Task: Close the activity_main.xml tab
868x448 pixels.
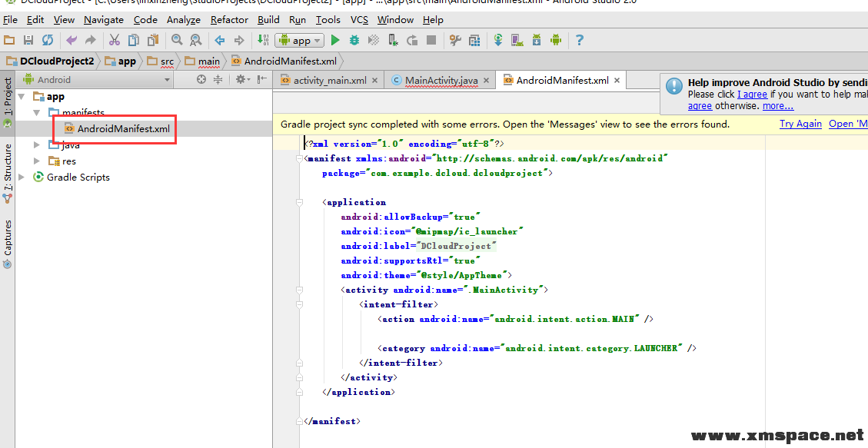Action: (374, 80)
